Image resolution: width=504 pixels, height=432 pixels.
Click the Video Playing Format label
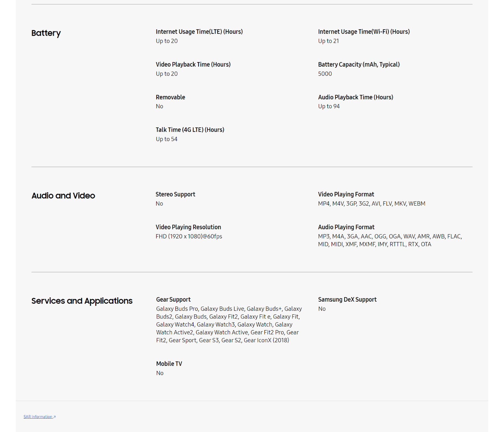(x=346, y=194)
